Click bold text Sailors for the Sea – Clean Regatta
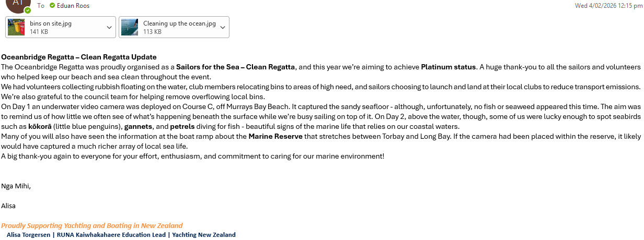Screen dimensions: 644x240 (236, 67)
